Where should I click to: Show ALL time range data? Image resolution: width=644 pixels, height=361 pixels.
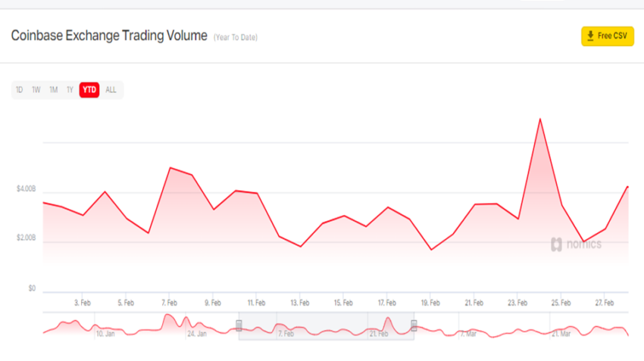[x=111, y=90]
